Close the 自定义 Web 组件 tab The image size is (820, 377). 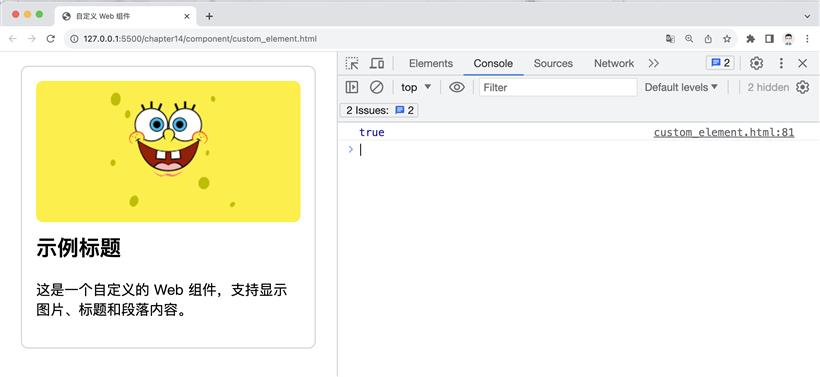pos(187,16)
